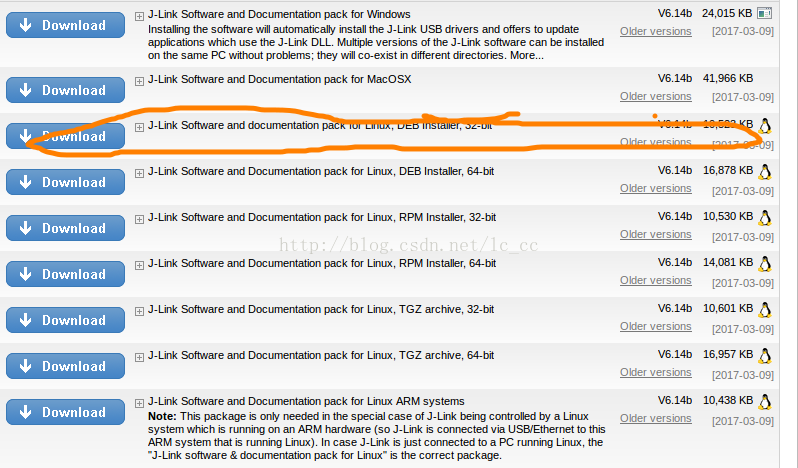The width and height of the screenshot is (798, 468).
Task: Download Linux TGZ archive 32-bit pack
Action: pyautogui.click(x=65, y=320)
